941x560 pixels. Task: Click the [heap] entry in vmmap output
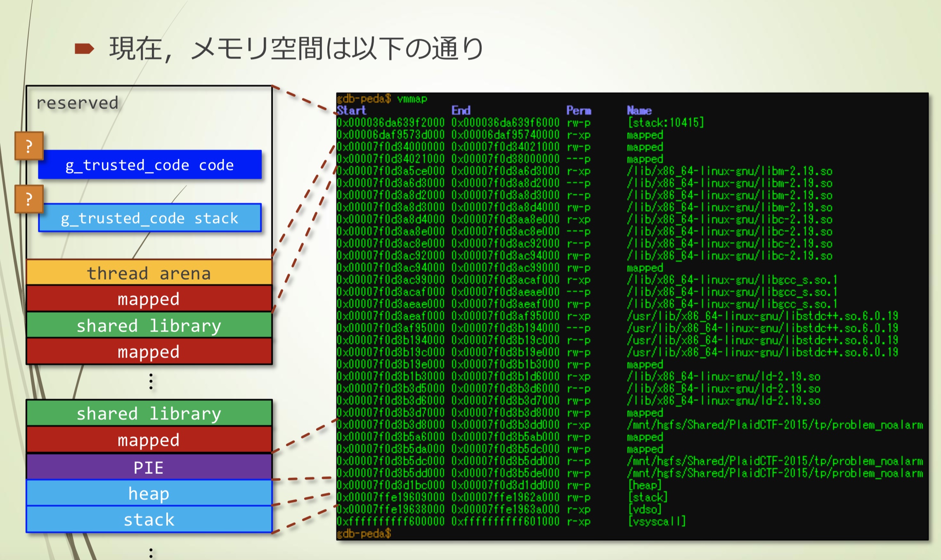(x=645, y=485)
